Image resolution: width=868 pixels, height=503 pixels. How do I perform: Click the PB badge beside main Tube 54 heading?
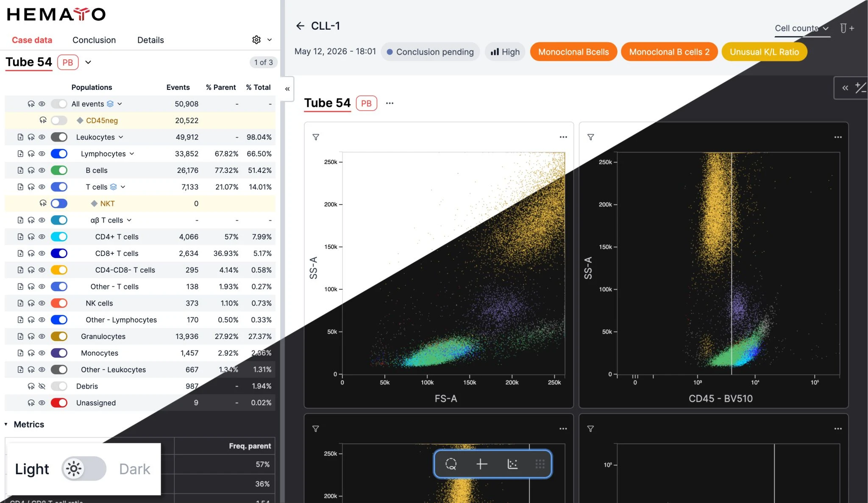(x=366, y=103)
